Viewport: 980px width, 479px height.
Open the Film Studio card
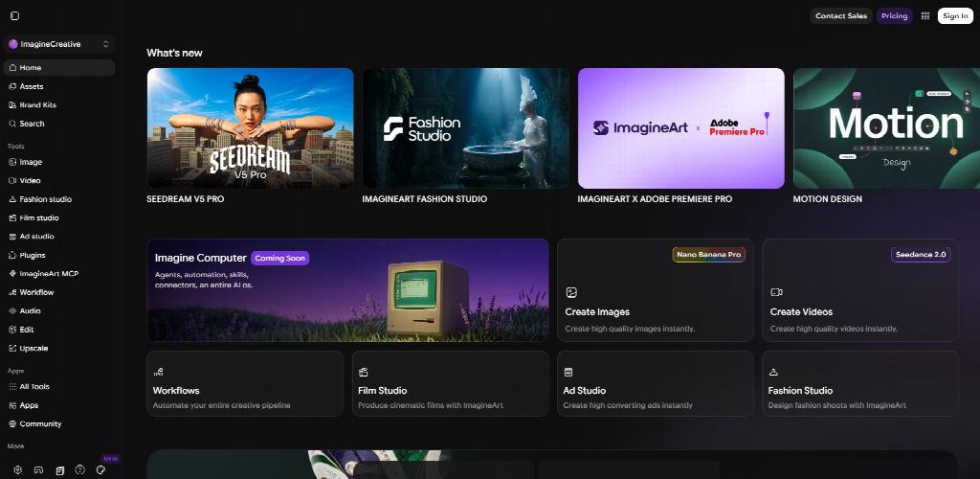point(450,383)
